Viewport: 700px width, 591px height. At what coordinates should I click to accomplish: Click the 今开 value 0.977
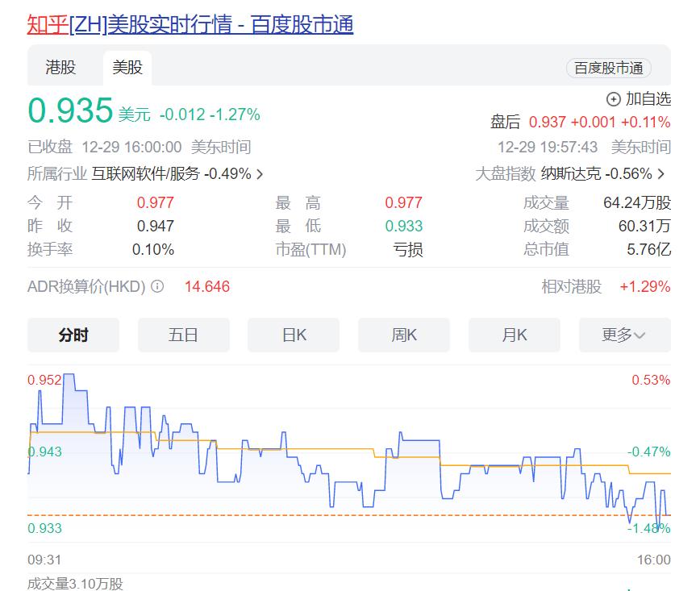coord(156,202)
